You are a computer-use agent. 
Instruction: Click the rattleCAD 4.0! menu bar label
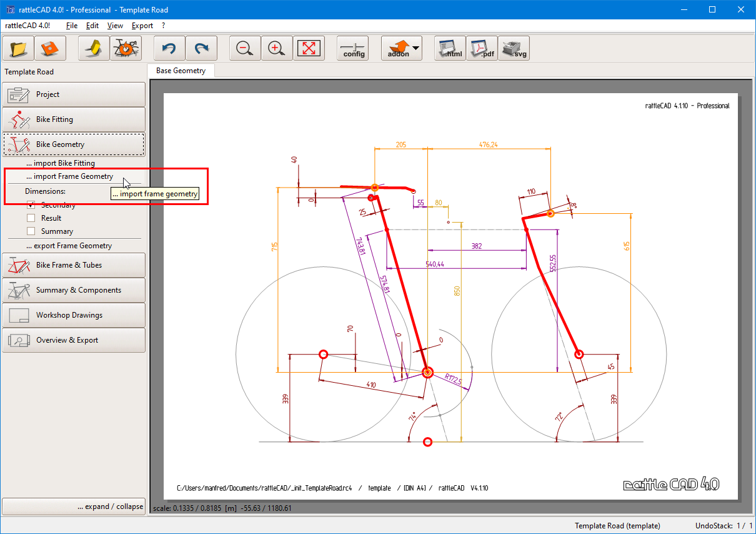[x=27, y=26]
